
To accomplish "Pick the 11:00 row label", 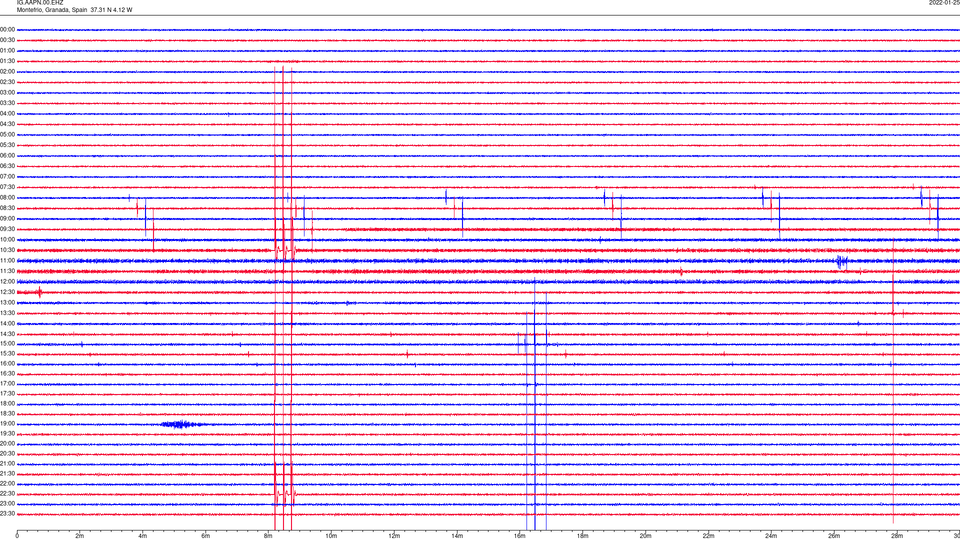I will [x=7, y=261].
